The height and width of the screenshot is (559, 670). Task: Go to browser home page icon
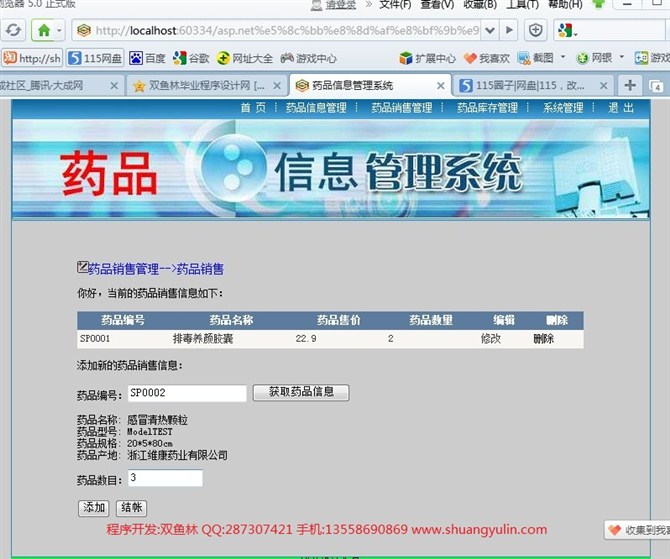click(44, 30)
